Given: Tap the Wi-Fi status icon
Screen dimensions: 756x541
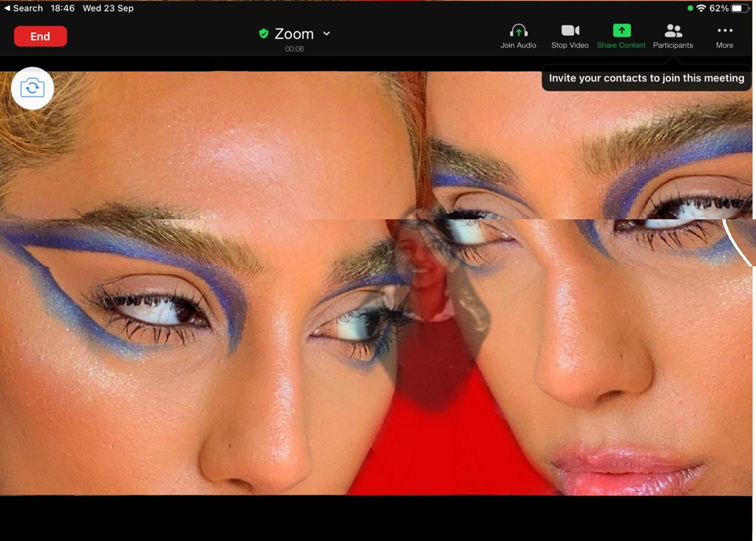Looking at the screenshot, I should click(701, 8).
